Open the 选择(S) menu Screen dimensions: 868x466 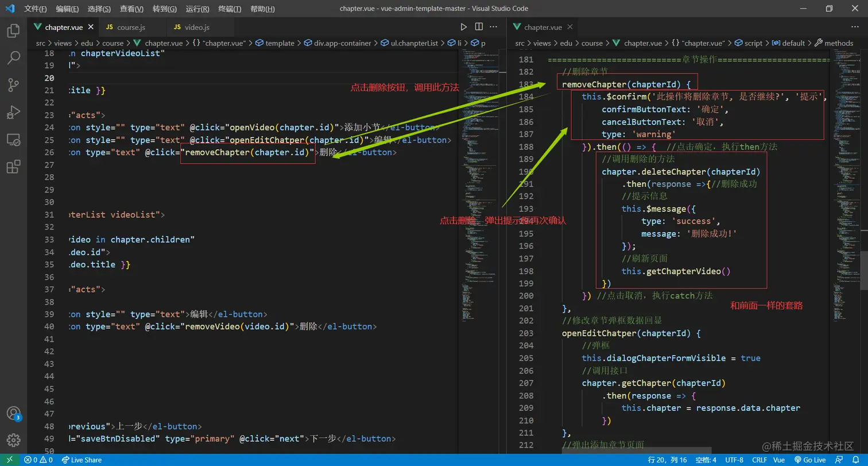tap(99, 9)
